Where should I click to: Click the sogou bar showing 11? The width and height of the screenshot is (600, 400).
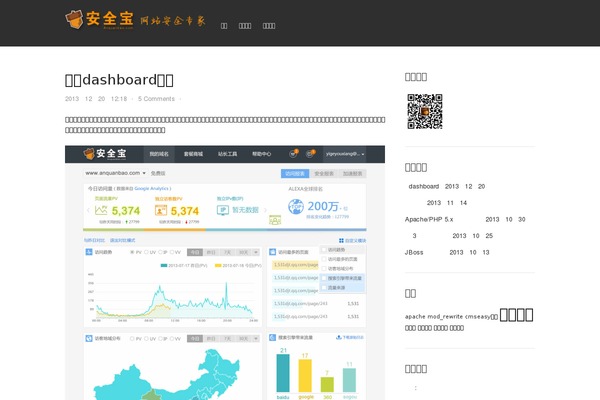(x=349, y=380)
